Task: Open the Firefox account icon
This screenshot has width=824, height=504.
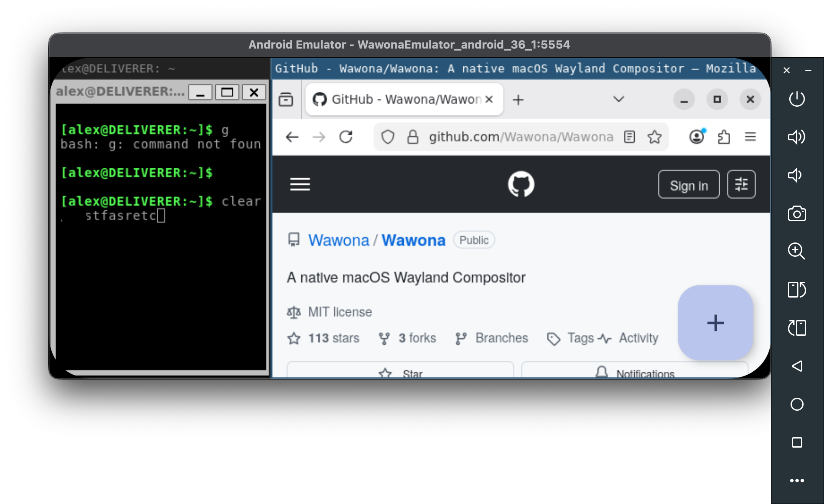Action: pyautogui.click(x=697, y=137)
